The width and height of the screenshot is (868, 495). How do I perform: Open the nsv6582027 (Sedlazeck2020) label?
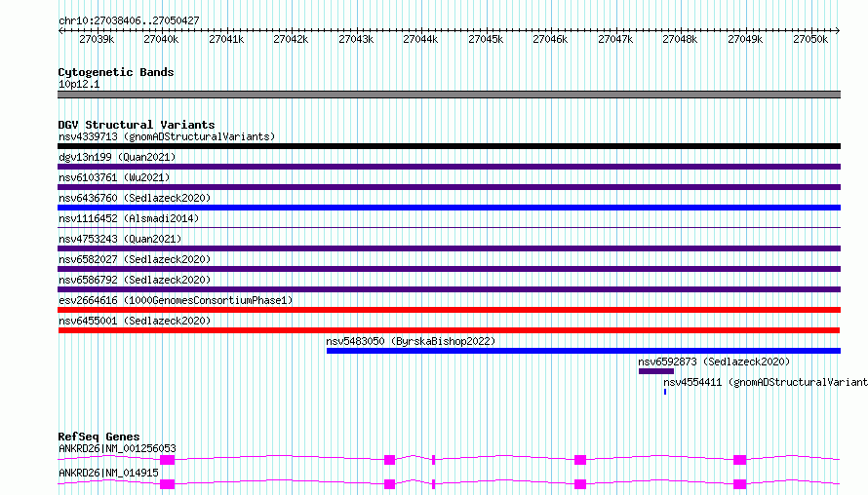pyautogui.click(x=135, y=259)
